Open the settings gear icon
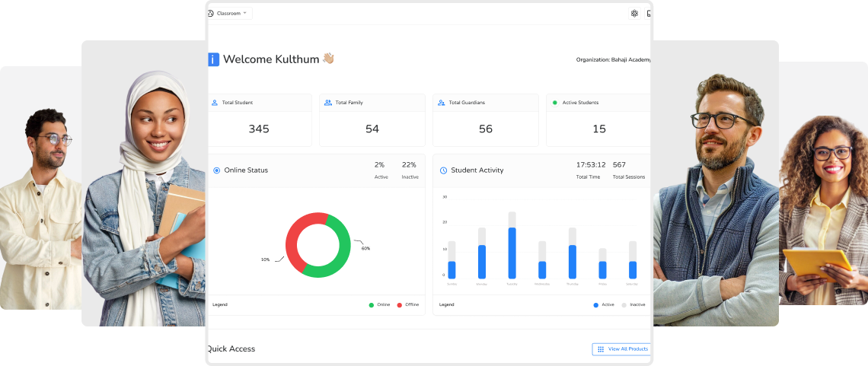This screenshot has width=868, height=366. 634,13
